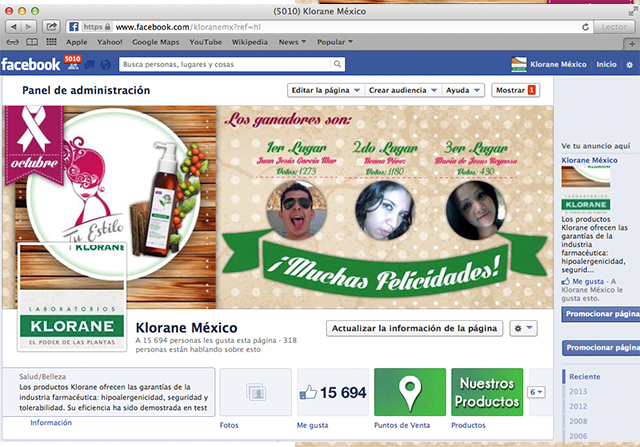Open the Información link
The image size is (640, 447).
(x=51, y=423)
